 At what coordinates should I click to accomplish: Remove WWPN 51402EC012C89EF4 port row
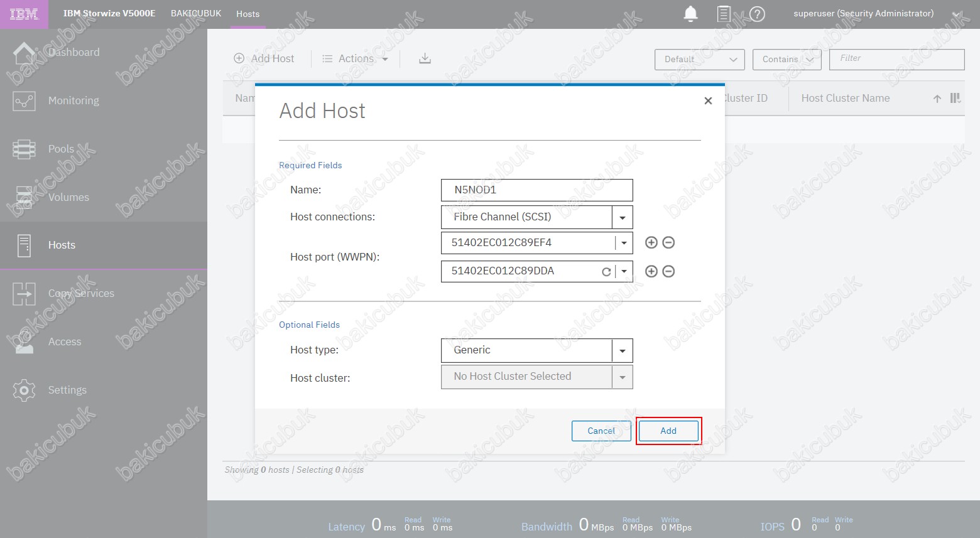[669, 242]
